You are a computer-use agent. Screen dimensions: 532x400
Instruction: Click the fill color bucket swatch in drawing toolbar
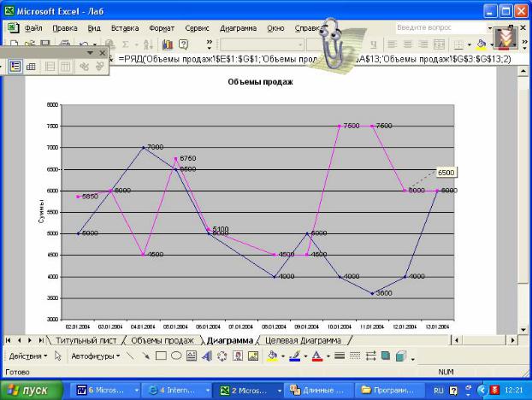coord(272,356)
